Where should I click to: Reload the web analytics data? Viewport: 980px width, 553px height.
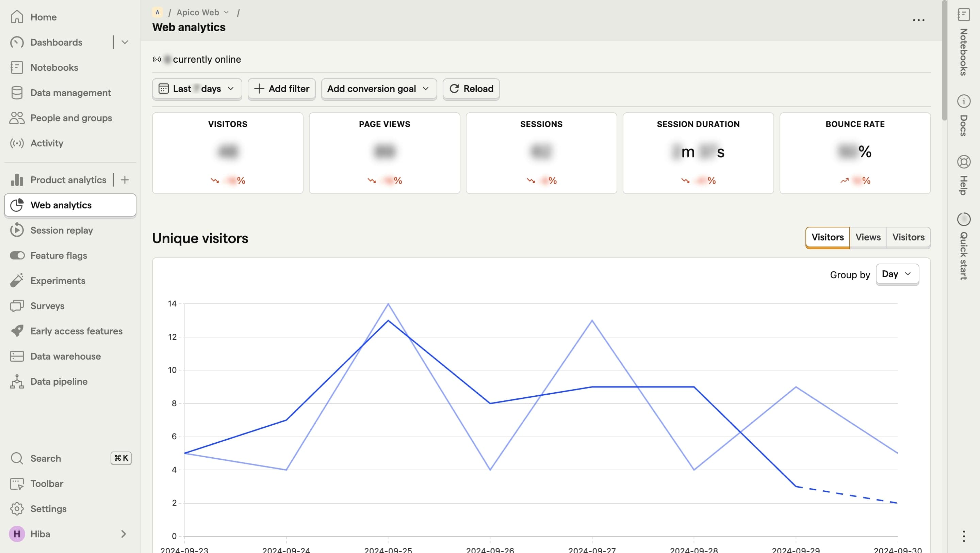click(471, 89)
